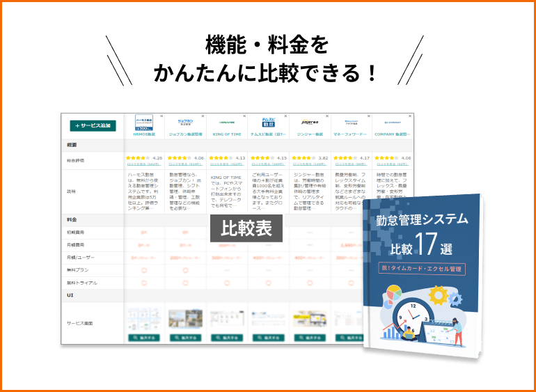
Task: Open the チムスピ勤怠 service name link
Action: click(268, 134)
